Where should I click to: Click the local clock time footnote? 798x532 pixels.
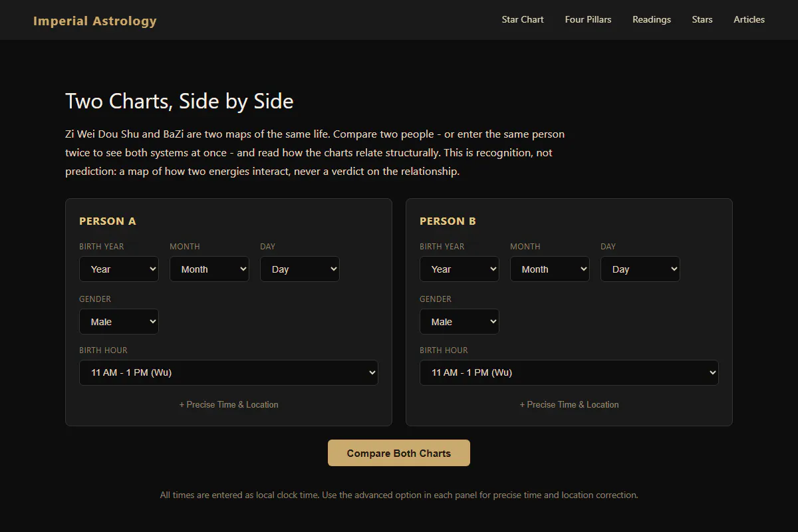point(399,495)
